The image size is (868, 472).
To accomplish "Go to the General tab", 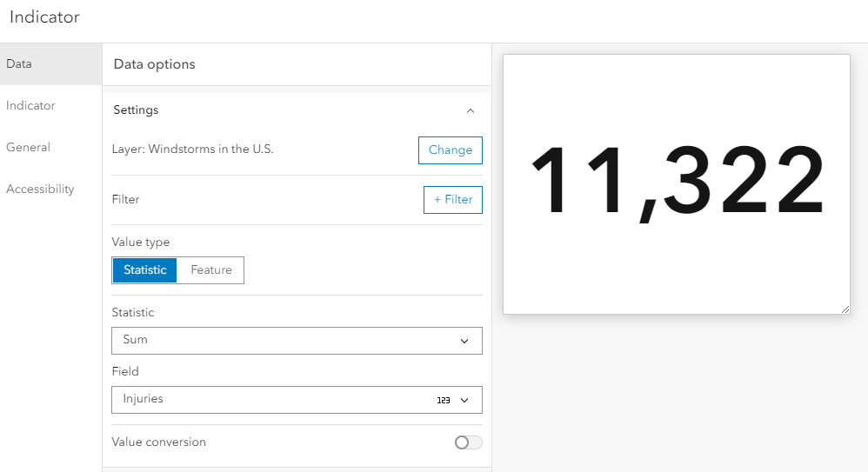I will click(28, 148).
